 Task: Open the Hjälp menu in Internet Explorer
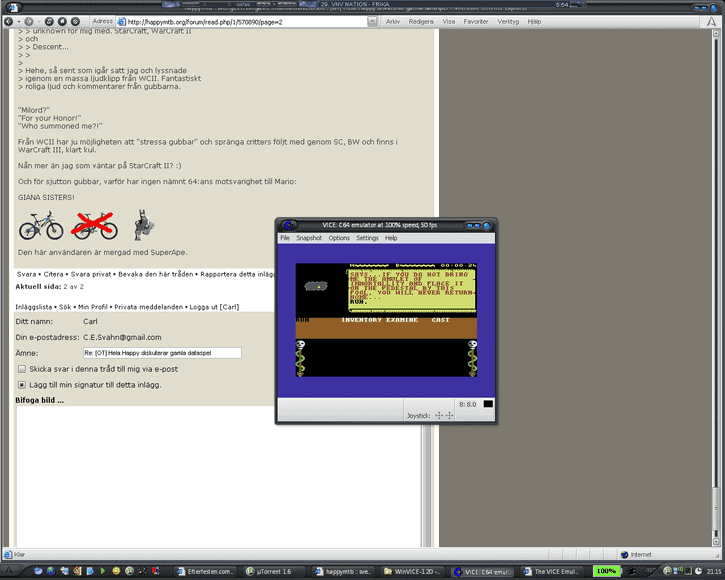pos(534,21)
